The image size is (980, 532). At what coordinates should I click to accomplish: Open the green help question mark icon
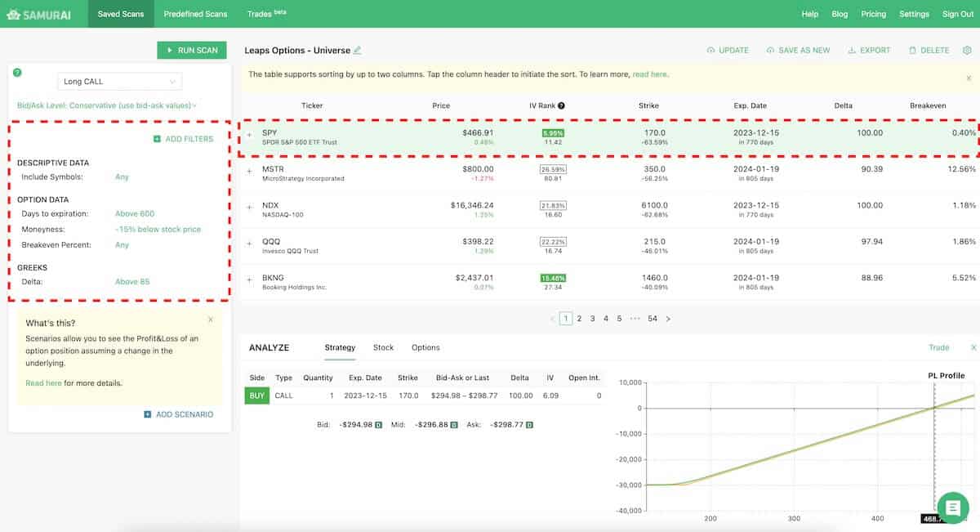tap(17, 72)
